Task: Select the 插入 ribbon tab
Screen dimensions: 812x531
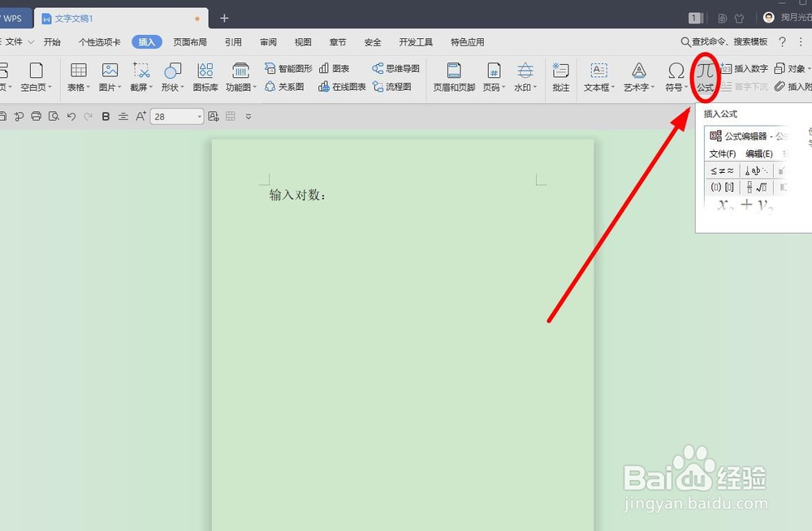Action: [146, 42]
